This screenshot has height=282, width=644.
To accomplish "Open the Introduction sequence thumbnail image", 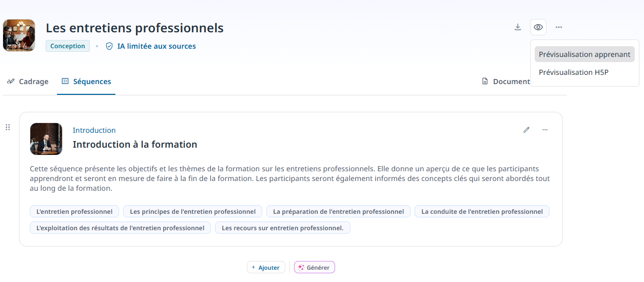I will pyautogui.click(x=46, y=139).
